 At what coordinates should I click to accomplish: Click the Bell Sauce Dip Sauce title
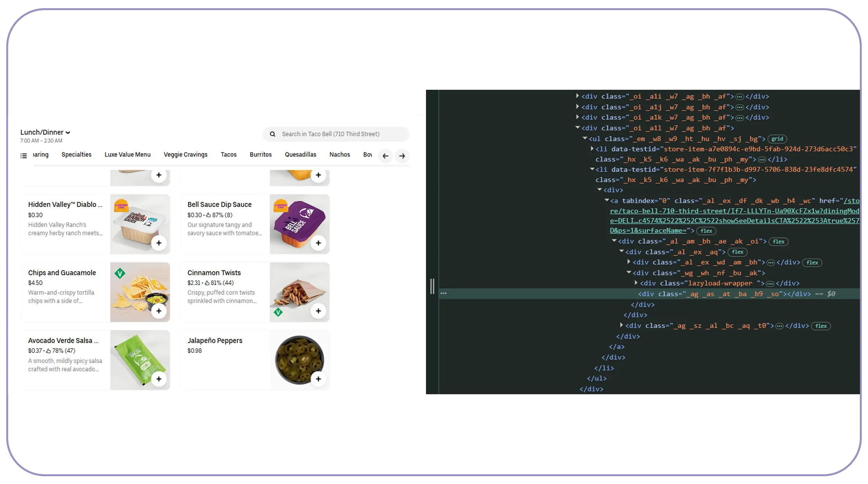(x=219, y=205)
